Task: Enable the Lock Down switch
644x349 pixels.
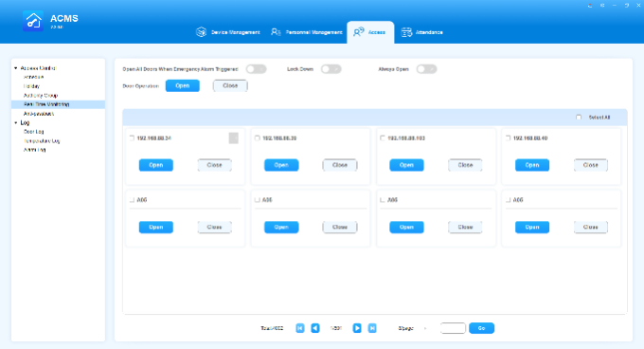Action: pos(331,69)
